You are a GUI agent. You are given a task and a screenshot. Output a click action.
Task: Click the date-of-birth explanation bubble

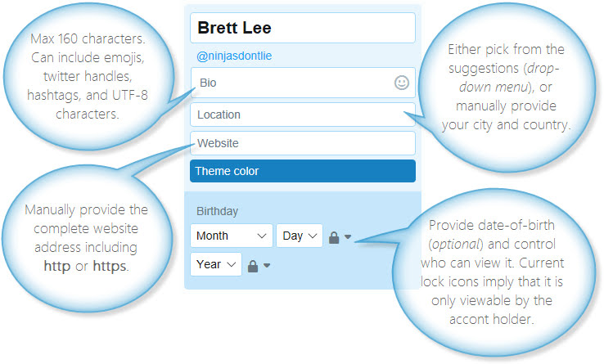(x=492, y=272)
